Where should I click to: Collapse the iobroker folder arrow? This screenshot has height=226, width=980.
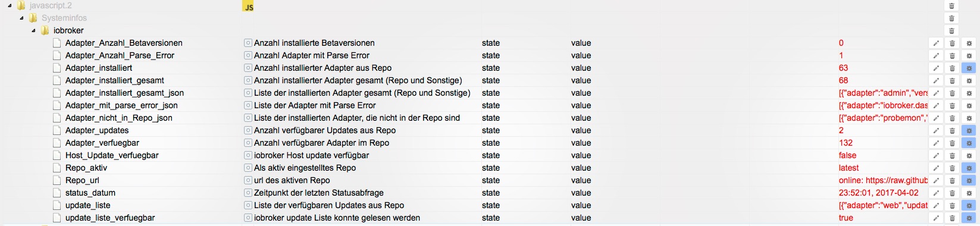tap(34, 30)
